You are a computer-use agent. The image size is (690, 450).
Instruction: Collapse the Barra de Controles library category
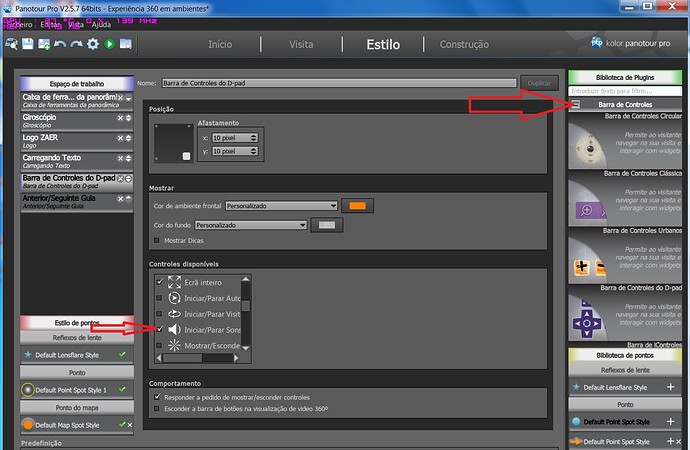[576, 104]
